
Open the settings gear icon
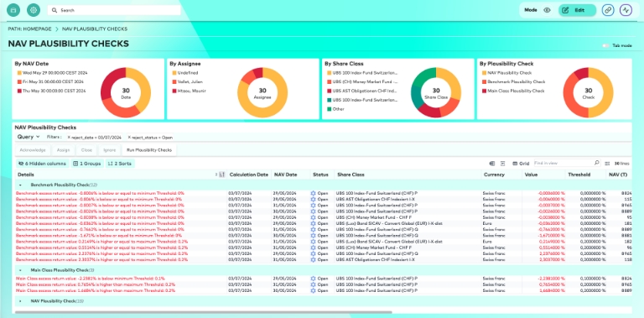tap(34, 10)
